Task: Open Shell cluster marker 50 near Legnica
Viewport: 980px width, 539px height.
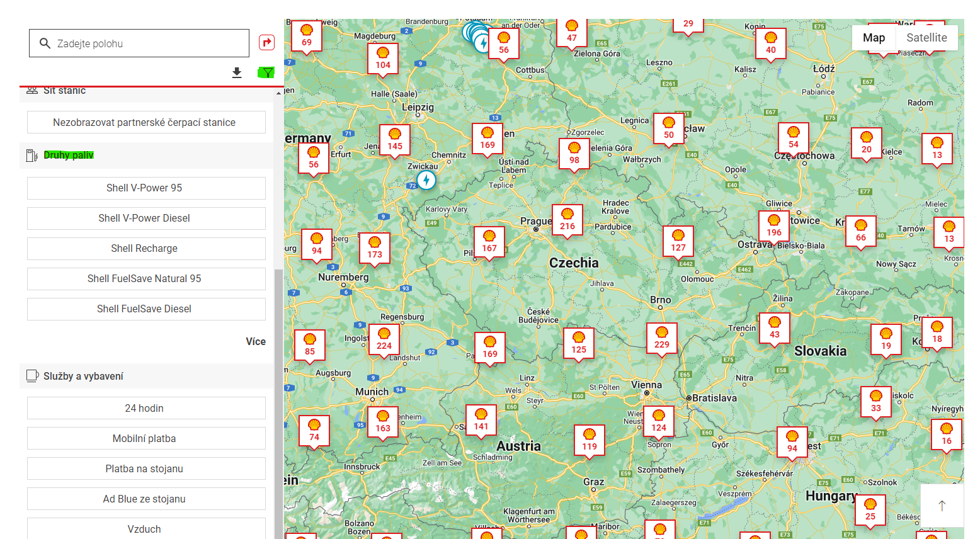Action: click(x=669, y=129)
